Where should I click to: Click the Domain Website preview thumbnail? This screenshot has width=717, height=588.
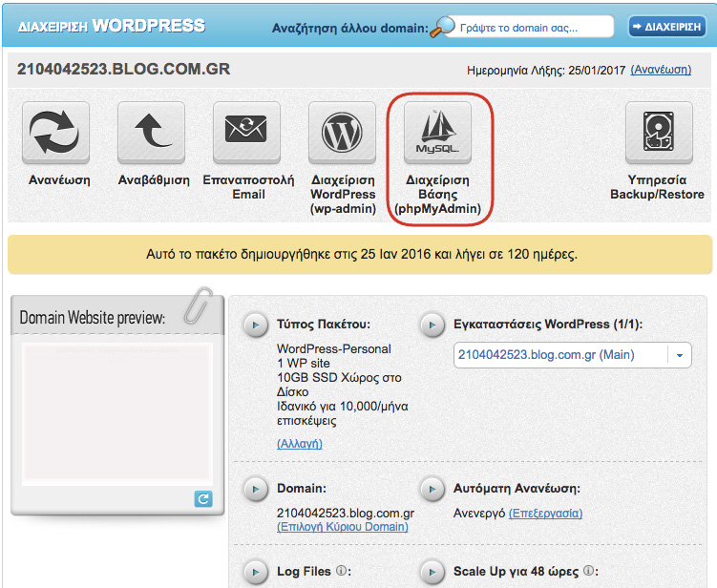117,413
